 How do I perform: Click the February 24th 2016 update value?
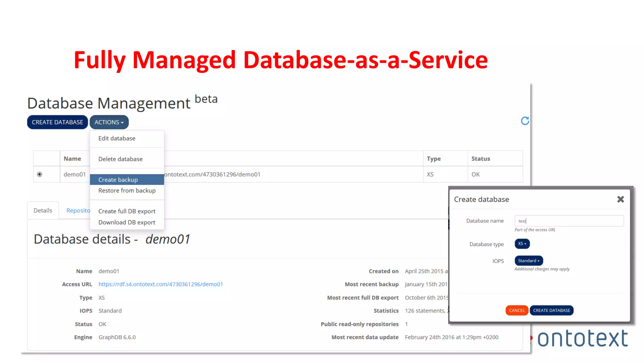pyautogui.click(x=452, y=337)
